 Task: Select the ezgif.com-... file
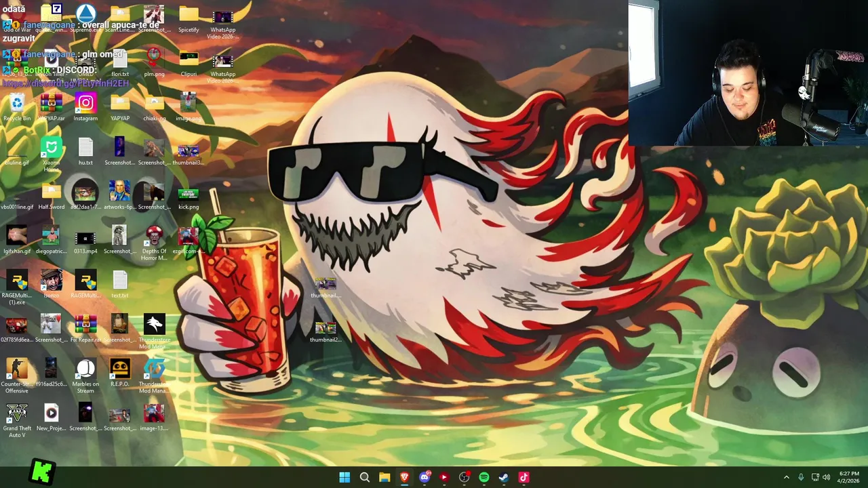[189, 241]
